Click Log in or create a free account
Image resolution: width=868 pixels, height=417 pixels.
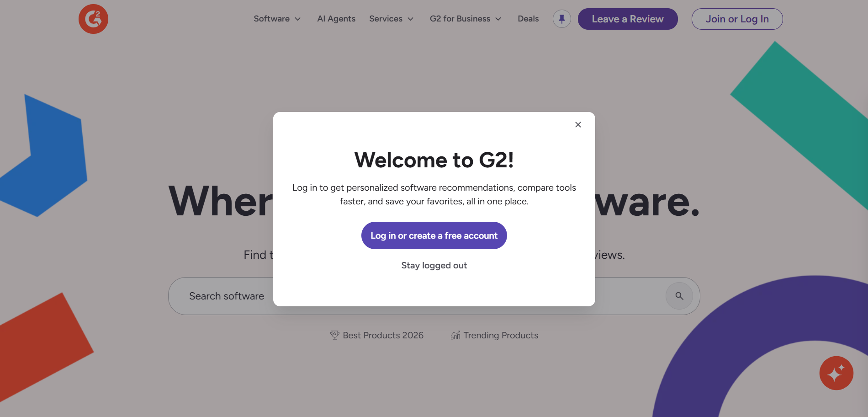[x=434, y=235]
